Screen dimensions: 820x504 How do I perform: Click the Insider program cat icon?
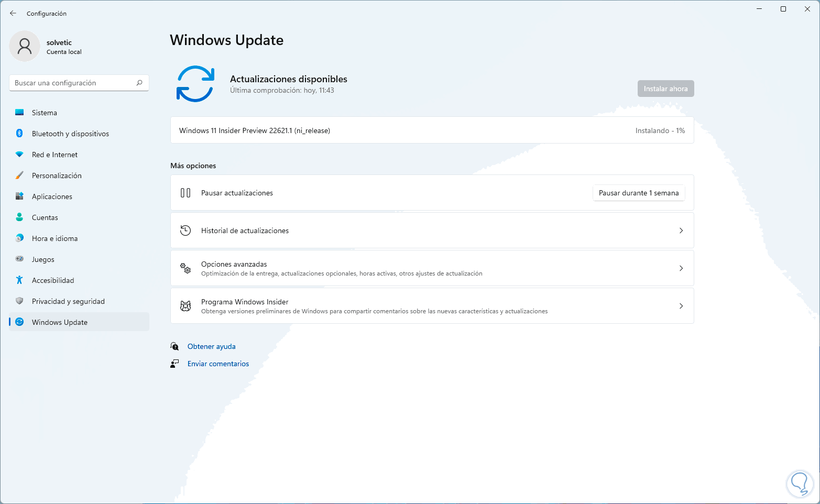pyautogui.click(x=185, y=306)
